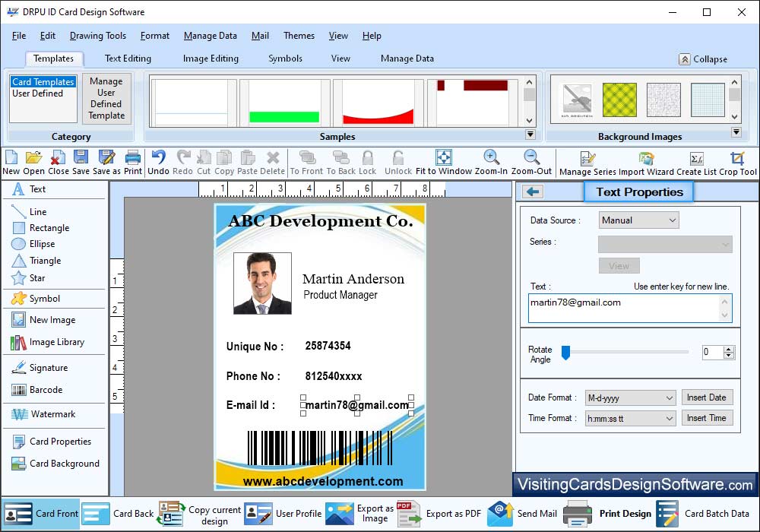The image size is (760, 532).
Task: Pick the Star shape tool
Action: pos(29,278)
